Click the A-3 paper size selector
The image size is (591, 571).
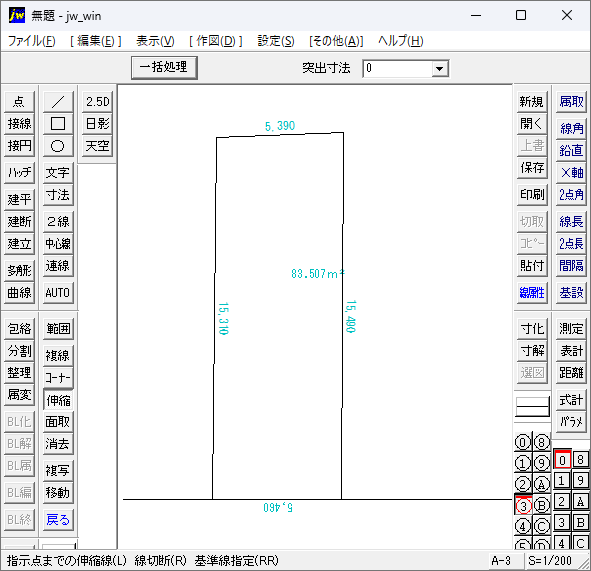501,561
